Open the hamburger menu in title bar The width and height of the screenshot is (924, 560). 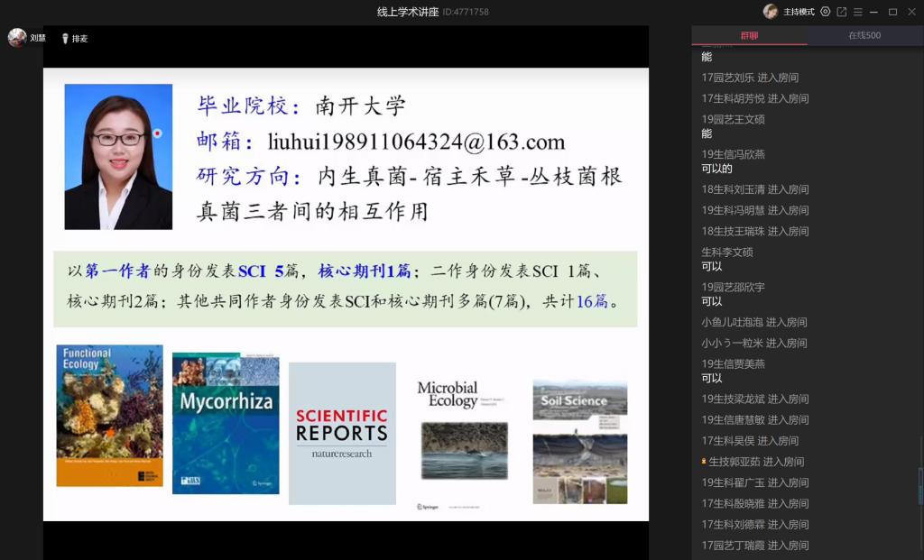click(x=858, y=12)
